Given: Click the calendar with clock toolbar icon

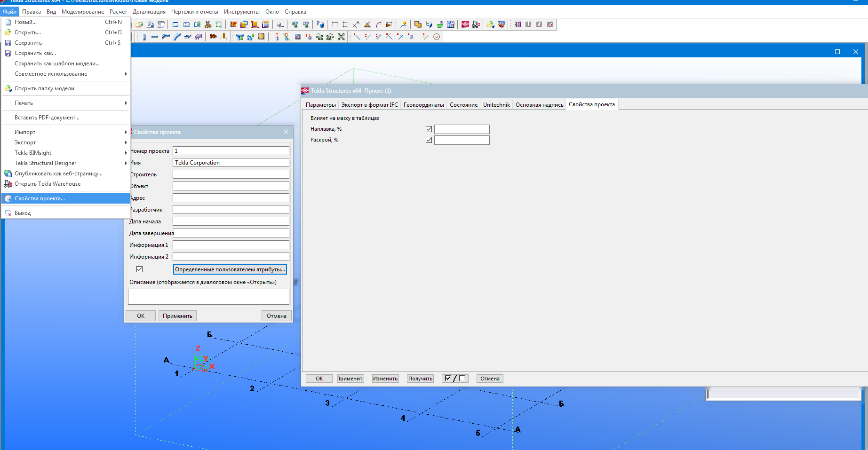Looking at the screenshot, I should pyautogui.click(x=451, y=24).
